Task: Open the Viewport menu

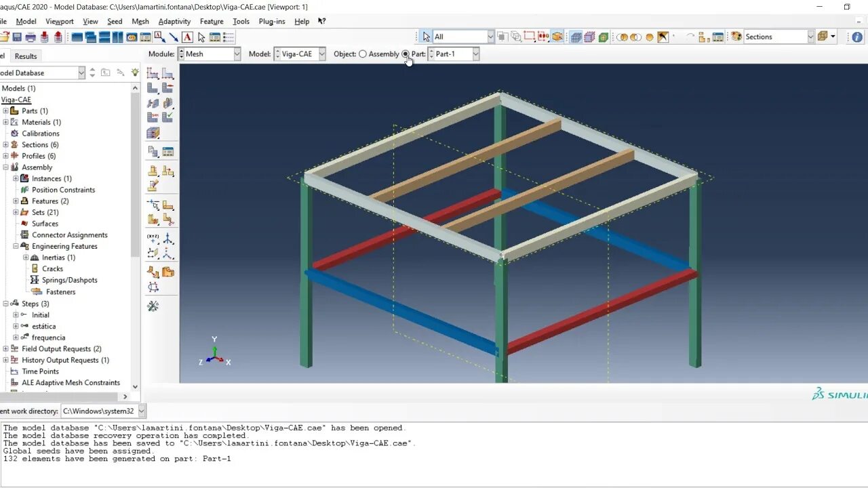Action: [60, 21]
